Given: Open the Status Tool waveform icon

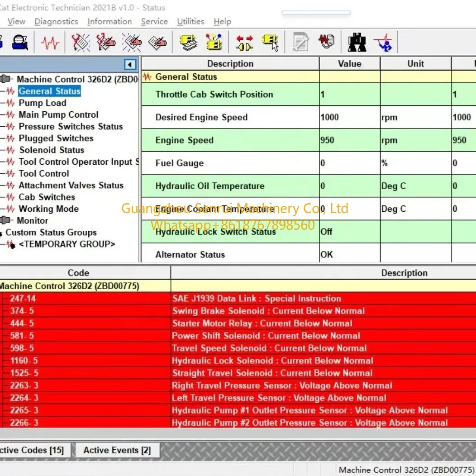Looking at the screenshot, I should pyautogui.click(x=50, y=43).
